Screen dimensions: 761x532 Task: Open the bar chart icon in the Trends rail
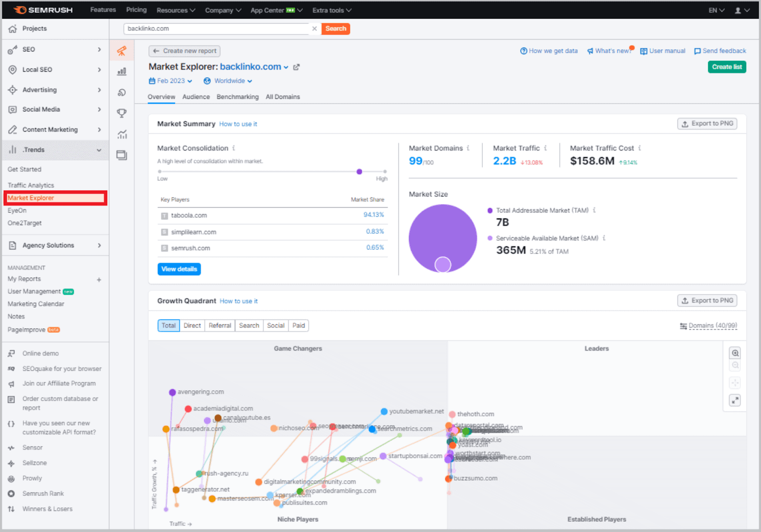pyautogui.click(x=122, y=71)
